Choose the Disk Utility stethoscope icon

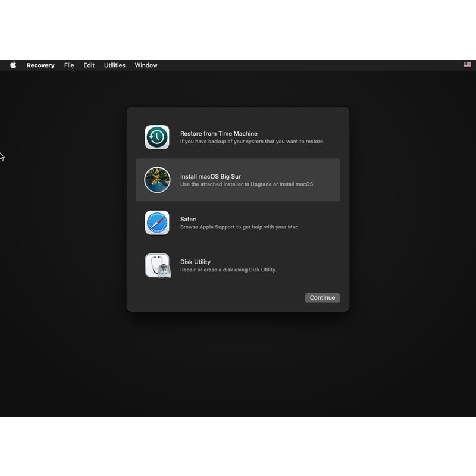(157, 265)
